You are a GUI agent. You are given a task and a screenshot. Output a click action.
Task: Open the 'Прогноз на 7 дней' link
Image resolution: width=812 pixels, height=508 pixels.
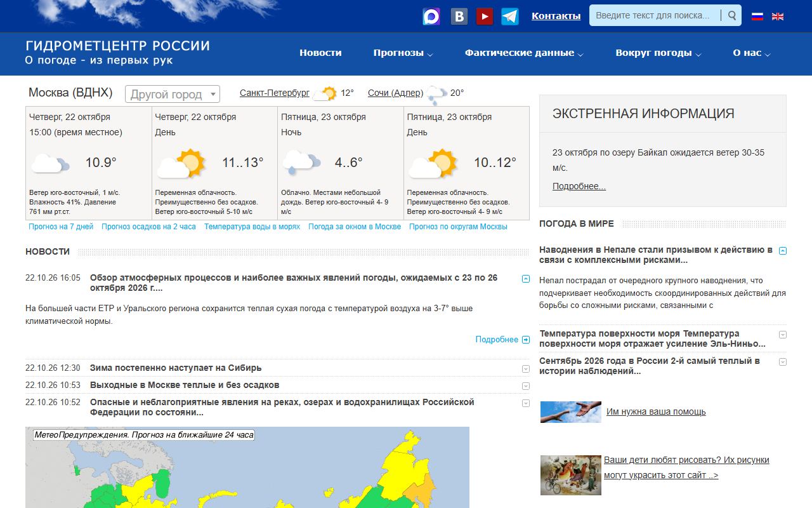pyautogui.click(x=61, y=227)
